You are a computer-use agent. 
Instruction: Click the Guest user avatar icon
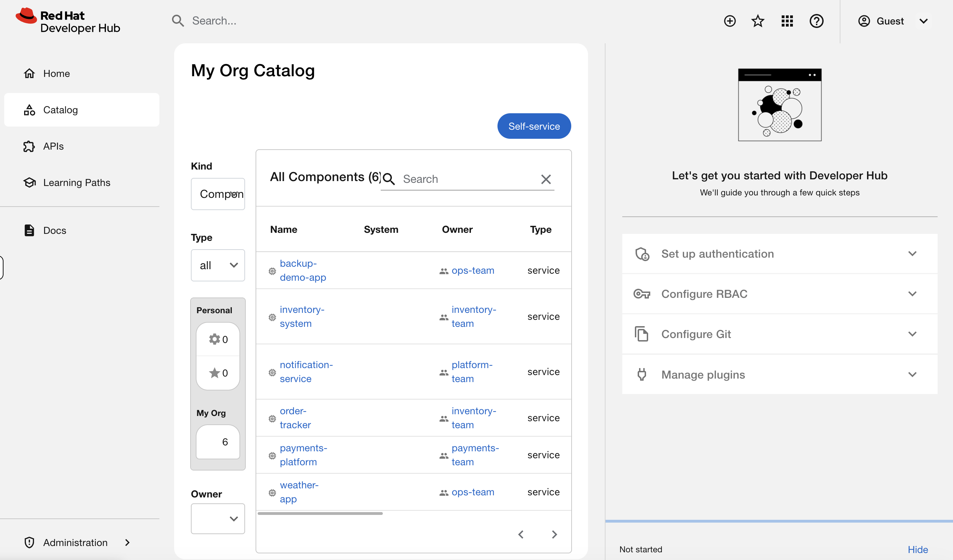pos(864,21)
